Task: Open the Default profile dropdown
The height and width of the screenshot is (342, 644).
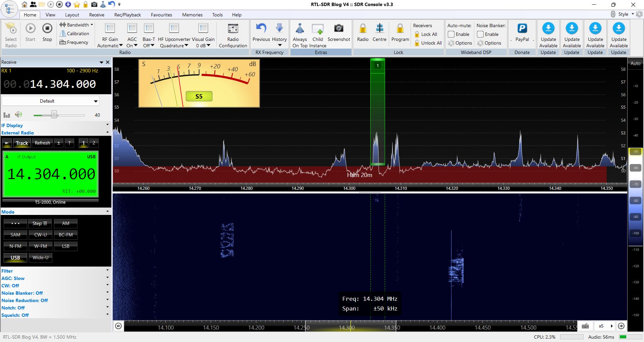Action: click(x=50, y=101)
